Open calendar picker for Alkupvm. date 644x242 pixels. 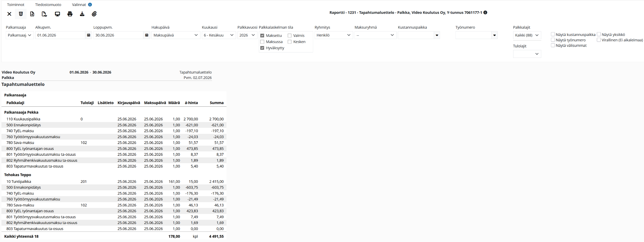point(88,35)
